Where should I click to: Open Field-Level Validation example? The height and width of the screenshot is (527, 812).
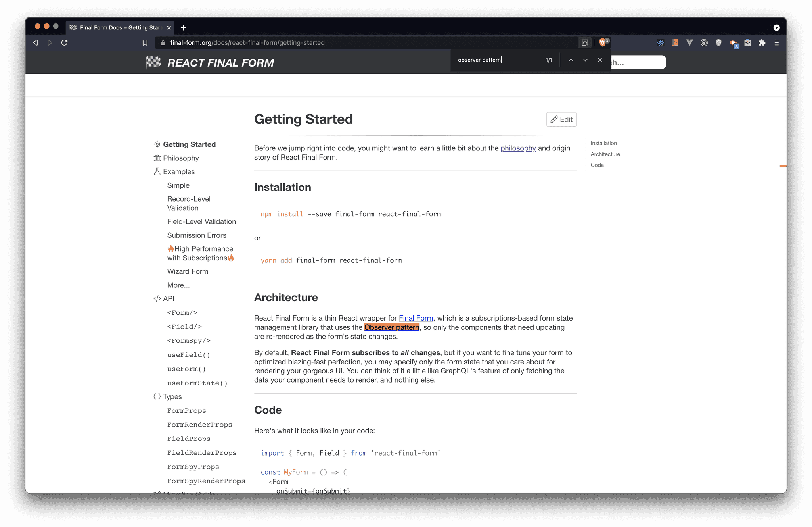201,222
